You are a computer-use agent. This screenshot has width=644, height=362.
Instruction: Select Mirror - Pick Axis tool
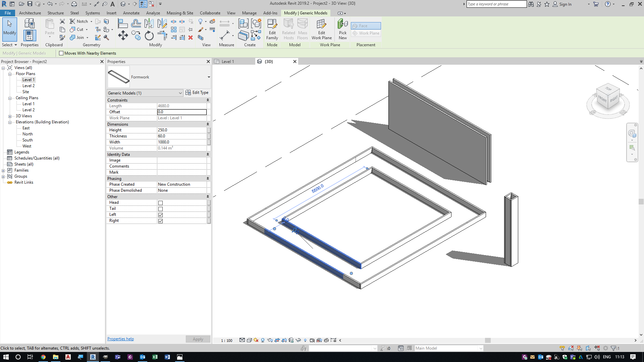[x=149, y=23]
